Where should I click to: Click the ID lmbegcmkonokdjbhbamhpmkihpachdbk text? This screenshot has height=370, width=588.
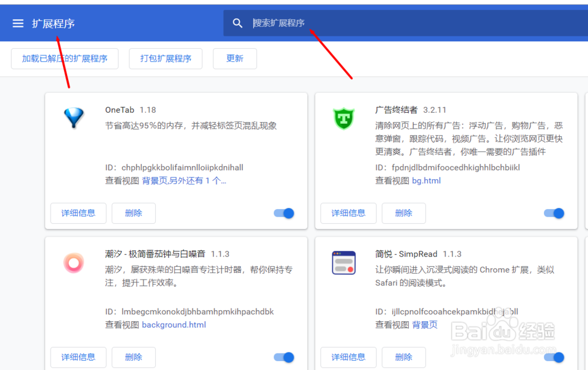point(198,312)
